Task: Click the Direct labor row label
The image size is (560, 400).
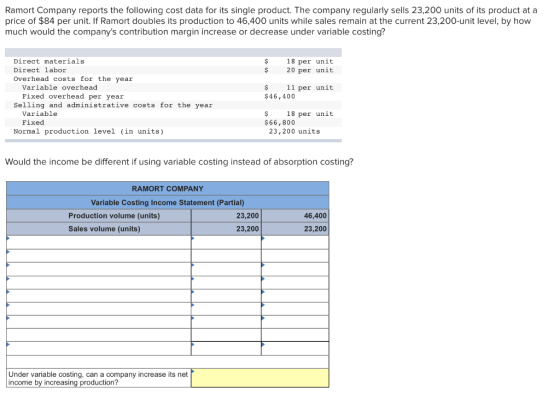Action: [40, 70]
